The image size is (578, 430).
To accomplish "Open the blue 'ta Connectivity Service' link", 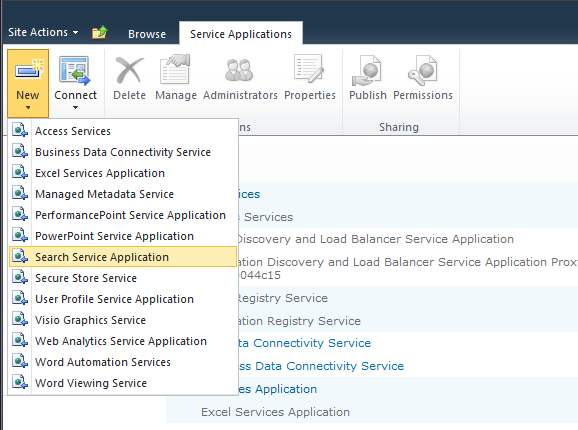I will (304, 343).
